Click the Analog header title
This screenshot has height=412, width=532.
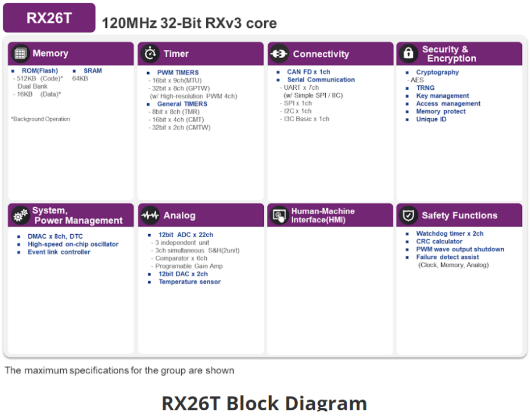(x=180, y=215)
